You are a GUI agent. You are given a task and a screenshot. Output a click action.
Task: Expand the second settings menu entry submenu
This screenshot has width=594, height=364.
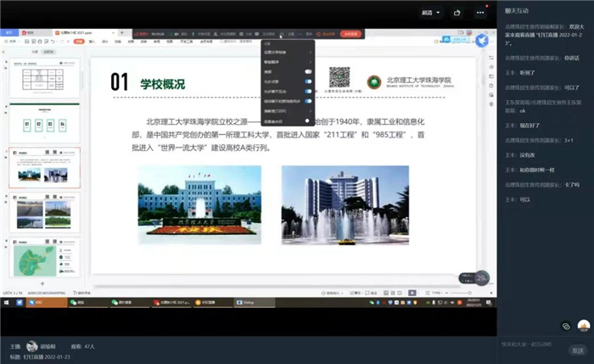(x=311, y=62)
